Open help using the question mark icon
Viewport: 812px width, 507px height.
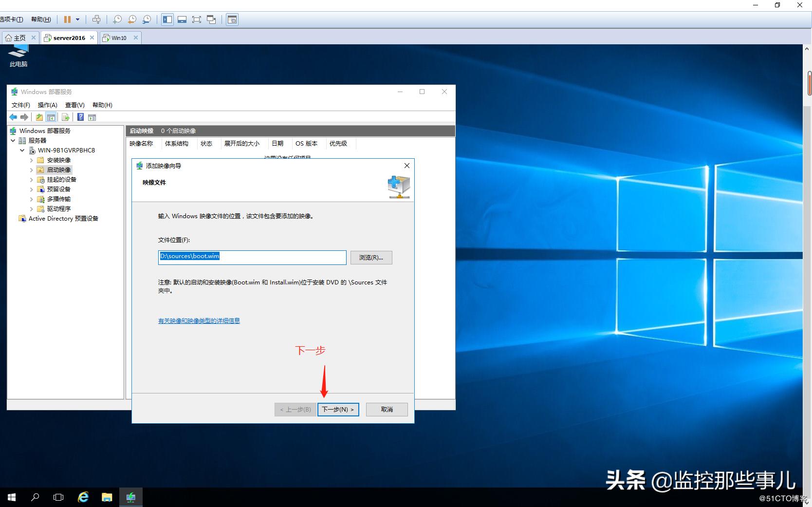pyautogui.click(x=80, y=117)
